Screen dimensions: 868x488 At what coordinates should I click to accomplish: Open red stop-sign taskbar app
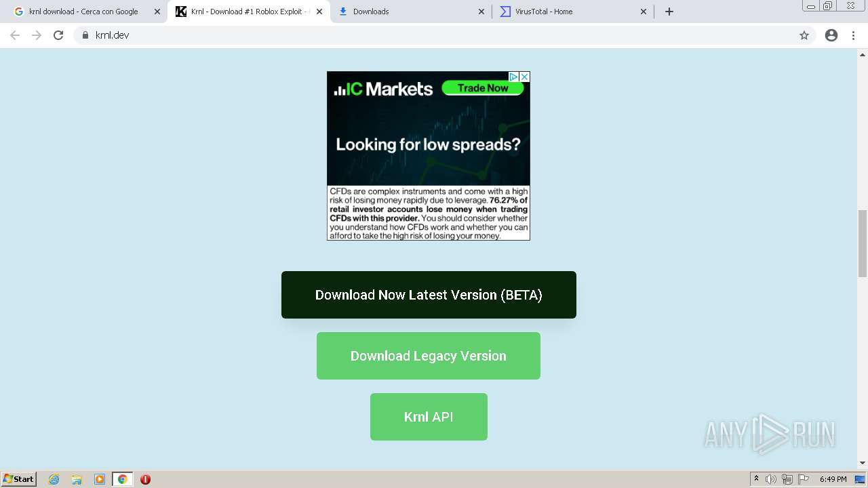click(x=145, y=479)
